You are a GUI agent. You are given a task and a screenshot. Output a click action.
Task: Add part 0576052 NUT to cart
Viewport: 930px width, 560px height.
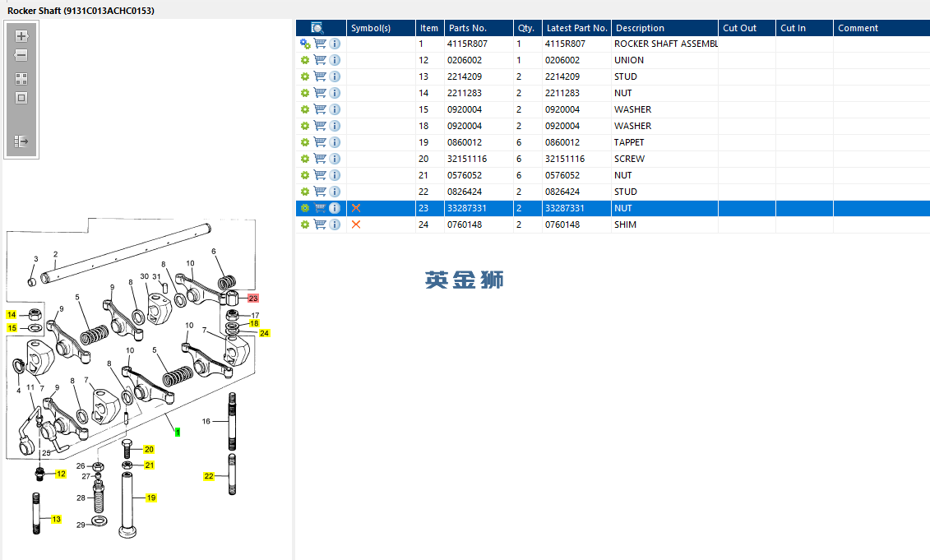coord(320,175)
